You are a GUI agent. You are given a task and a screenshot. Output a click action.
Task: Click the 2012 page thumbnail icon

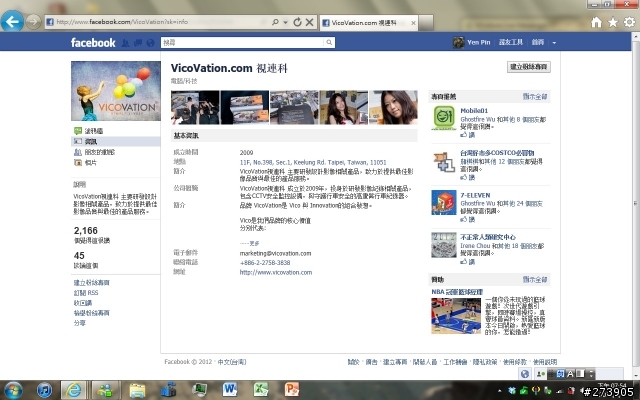(444, 245)
